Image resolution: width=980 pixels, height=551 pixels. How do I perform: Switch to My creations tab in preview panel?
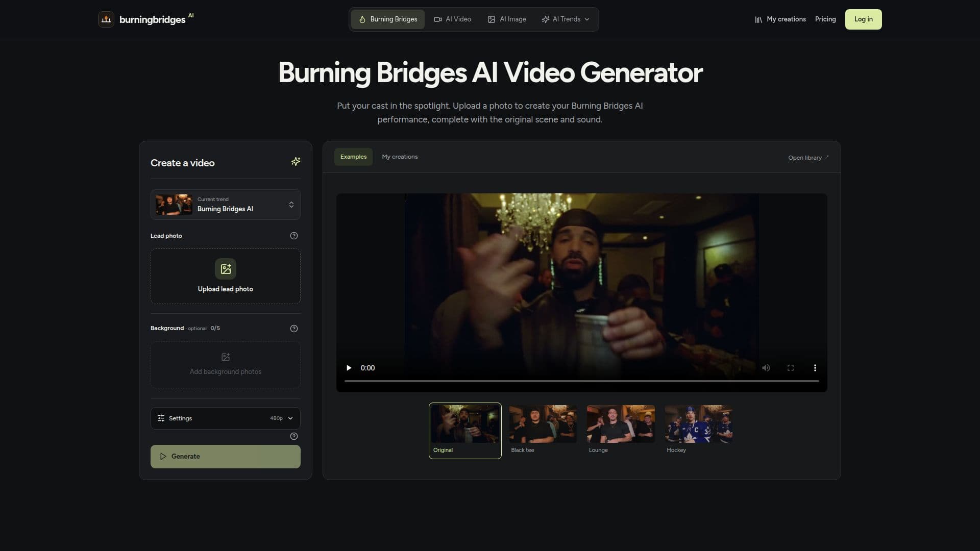coord(400,157)
